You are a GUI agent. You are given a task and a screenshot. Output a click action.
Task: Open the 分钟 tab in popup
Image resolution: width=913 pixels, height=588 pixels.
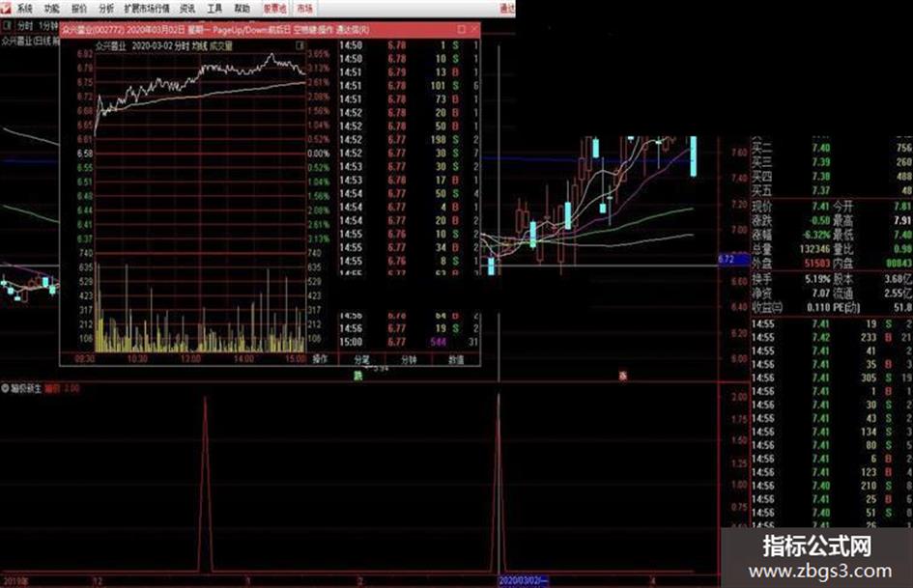tap(409, 360)
